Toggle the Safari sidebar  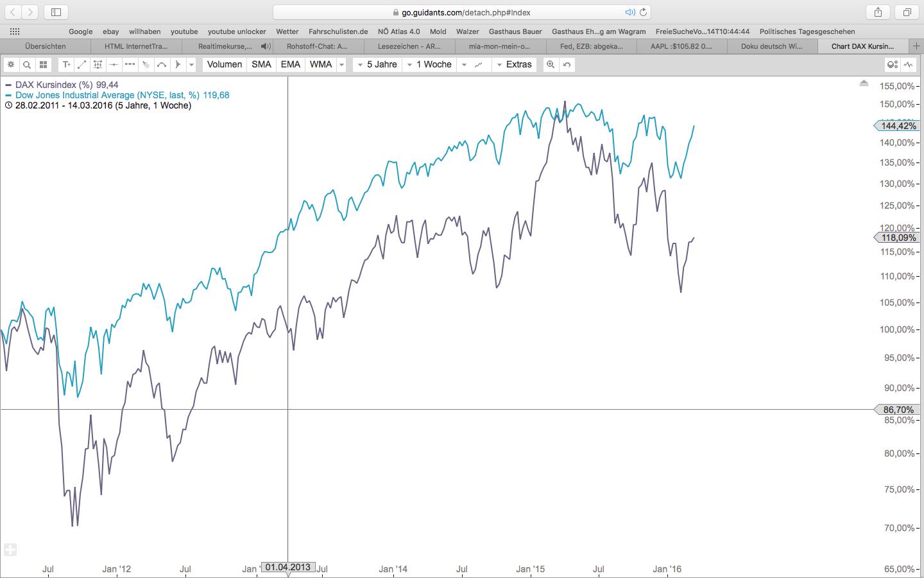coord(56,12)
